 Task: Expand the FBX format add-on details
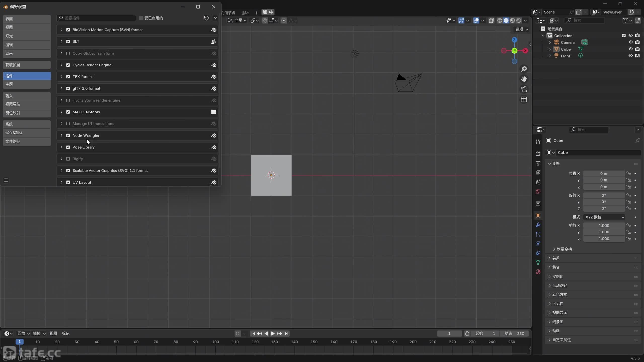[61, 77]
